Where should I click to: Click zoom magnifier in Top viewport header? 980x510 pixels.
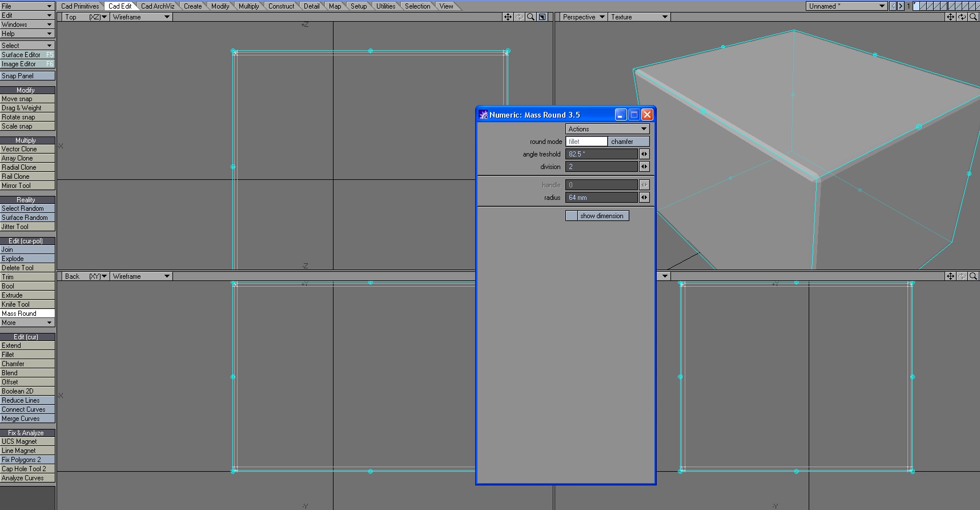coord(531,17)
